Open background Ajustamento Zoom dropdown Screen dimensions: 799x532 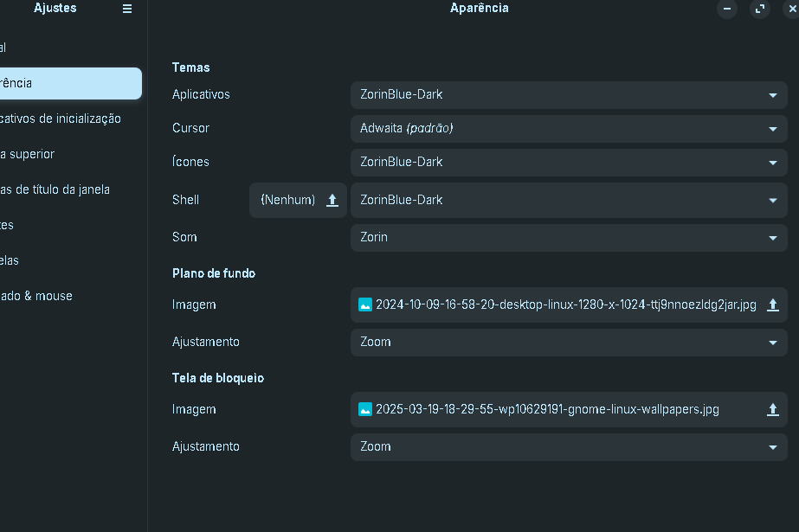[x=569, y=342]
